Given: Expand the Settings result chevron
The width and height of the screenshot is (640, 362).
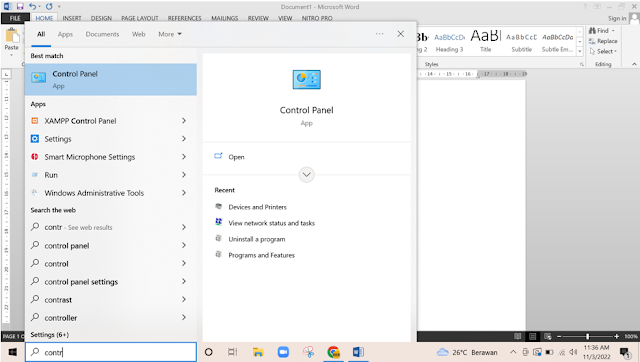Looking at the screenshot, I should [184, 139].
